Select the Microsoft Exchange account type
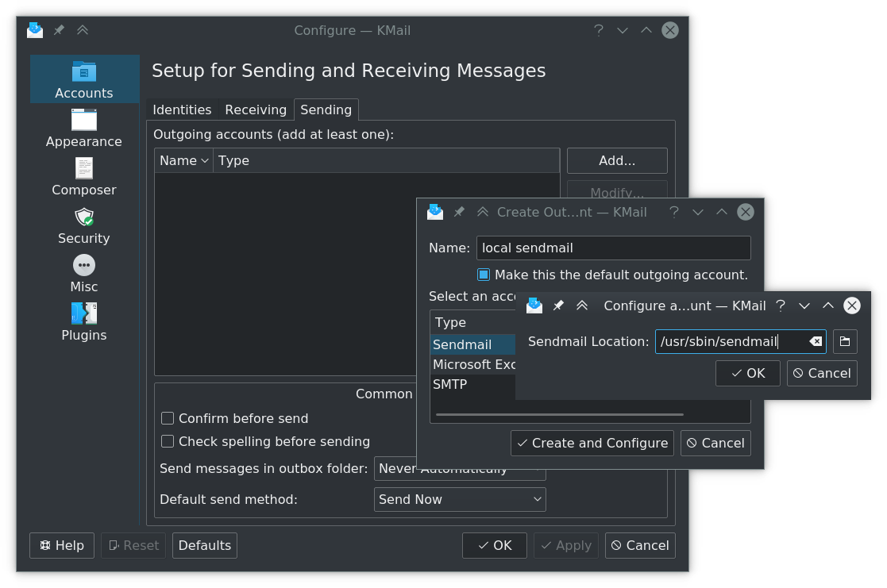The width and height of the screenshot is (887, 588). click(473, 365)
